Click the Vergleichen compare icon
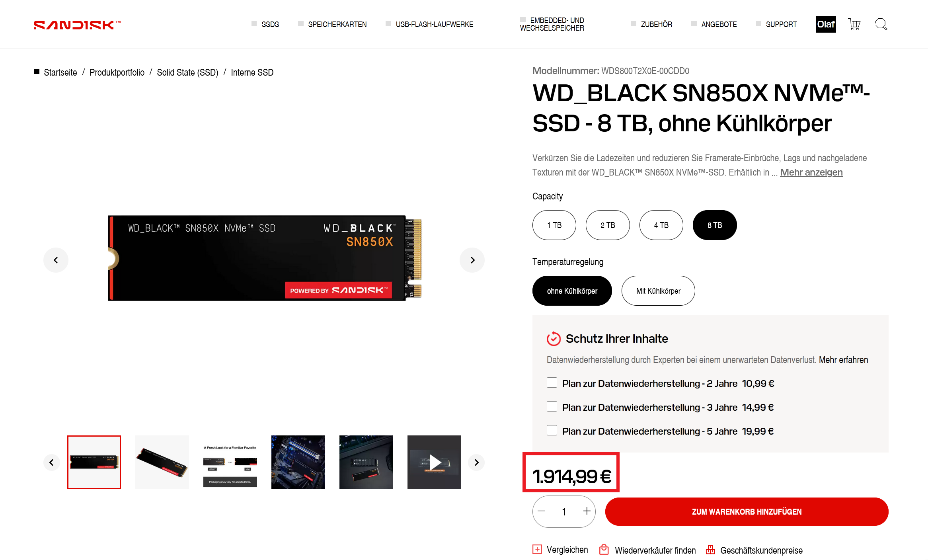This screenshot has width=928, height=560. [537, 550]
